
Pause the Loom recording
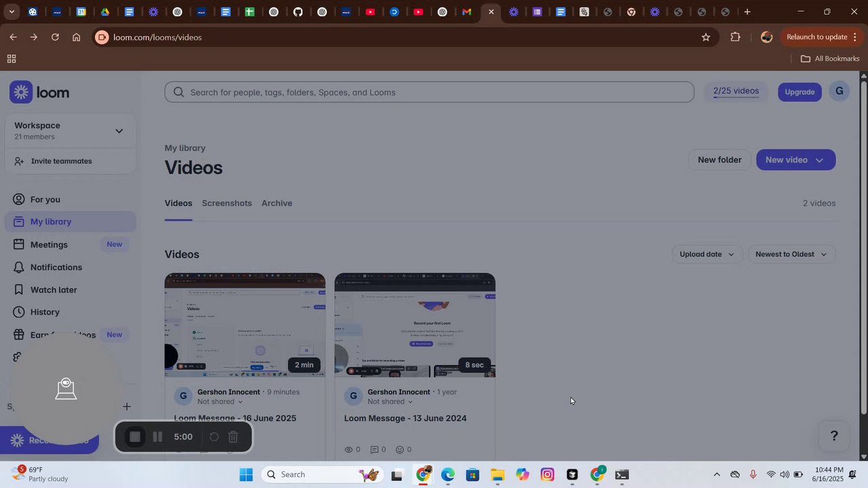click(157, 437)
